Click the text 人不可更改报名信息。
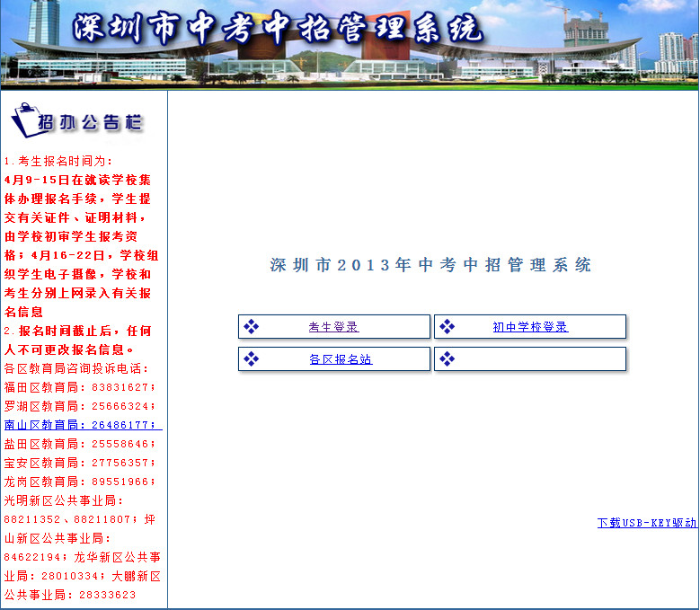Screen dimensions: 700x610 (69, 349)
